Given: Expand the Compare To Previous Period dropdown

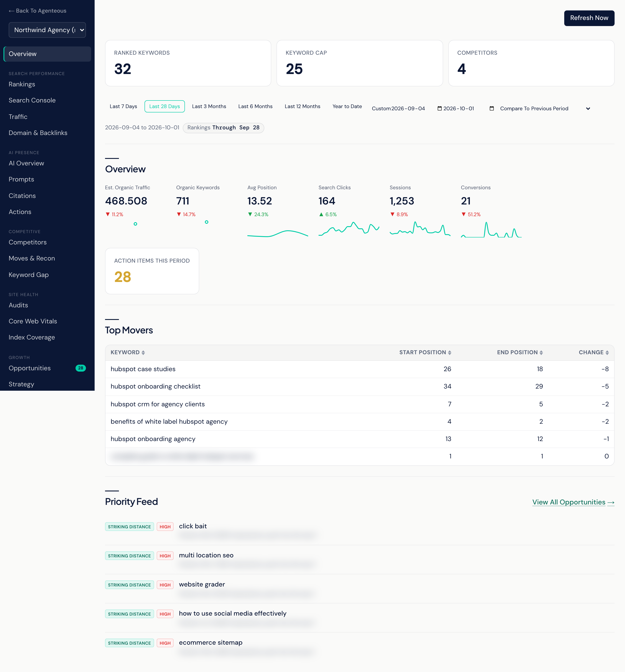Looking at the screenshot, I should point(545,109).
